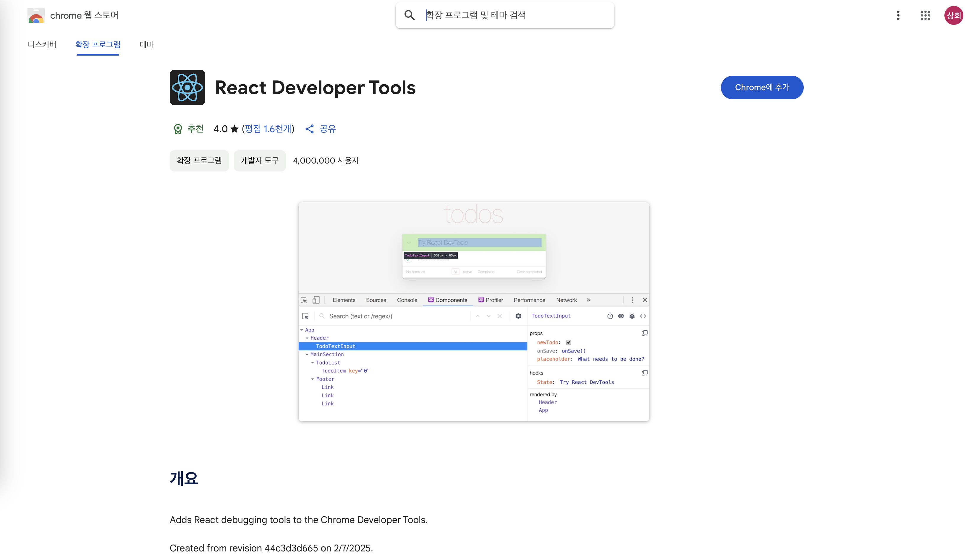974x560 pixels.
Task: Click the 4,000,000 사용자 count text
Action: (x=326, y=161)
